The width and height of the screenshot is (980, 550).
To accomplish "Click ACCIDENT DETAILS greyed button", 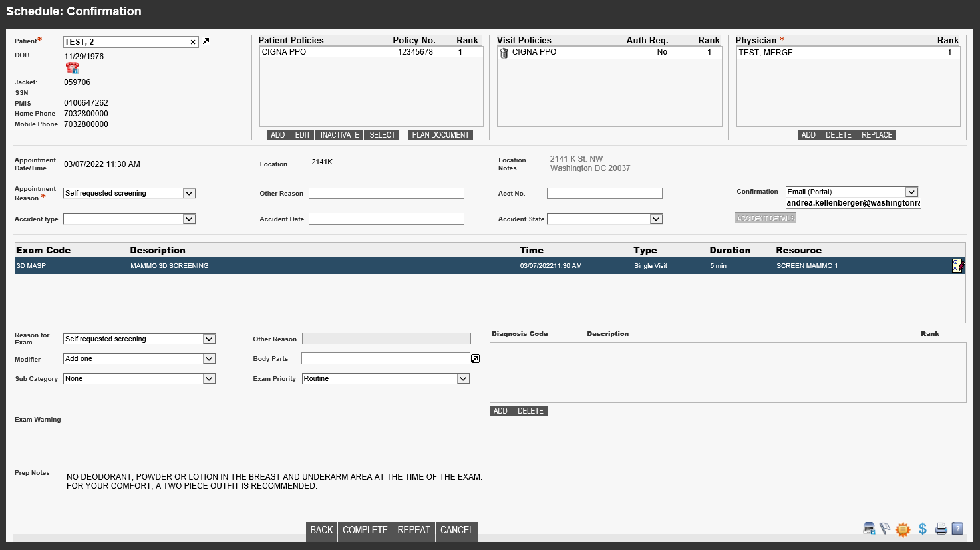I will coord(766,218).
